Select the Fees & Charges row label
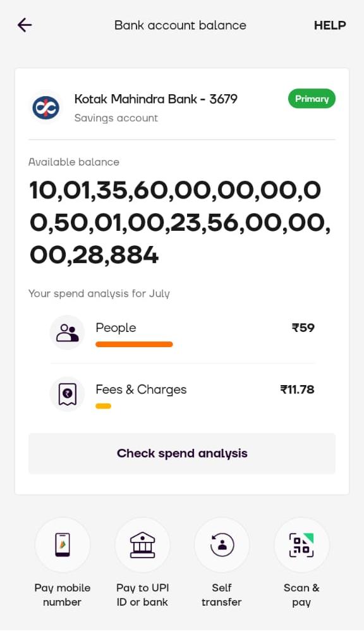364x638 pixels. (x=141, y=390)
